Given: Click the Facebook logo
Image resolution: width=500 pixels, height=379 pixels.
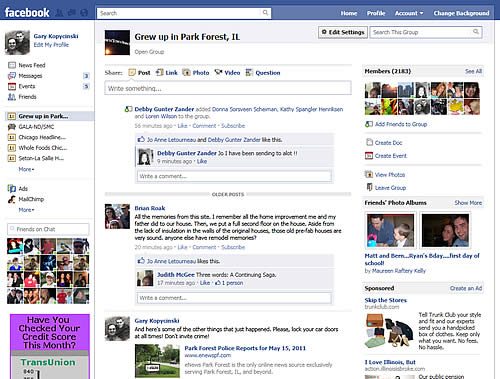Looking at the screenshot, I should tap(27, 13).
